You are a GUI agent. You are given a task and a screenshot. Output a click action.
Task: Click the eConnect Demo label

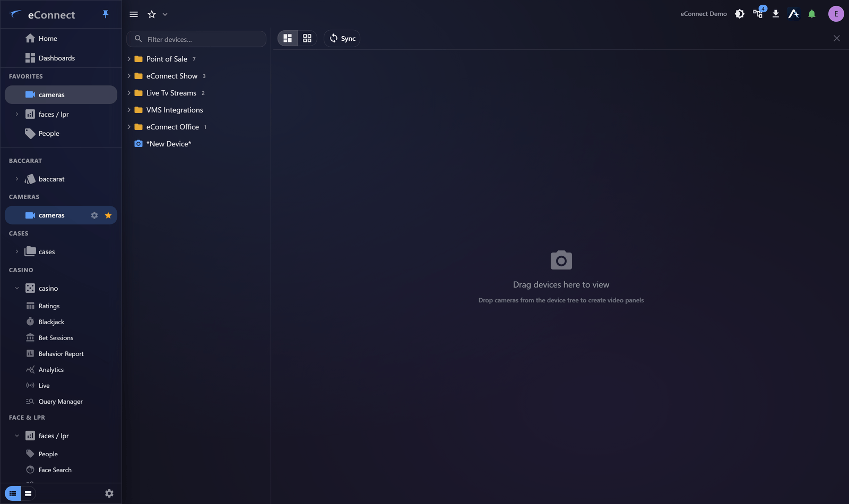pyautogui.click(x=704, y=14)
